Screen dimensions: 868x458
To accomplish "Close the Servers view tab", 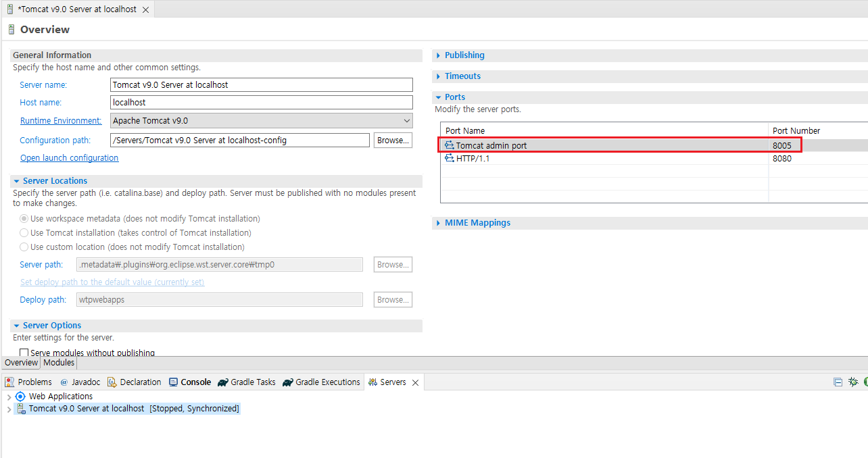I will tap(416, 383).
